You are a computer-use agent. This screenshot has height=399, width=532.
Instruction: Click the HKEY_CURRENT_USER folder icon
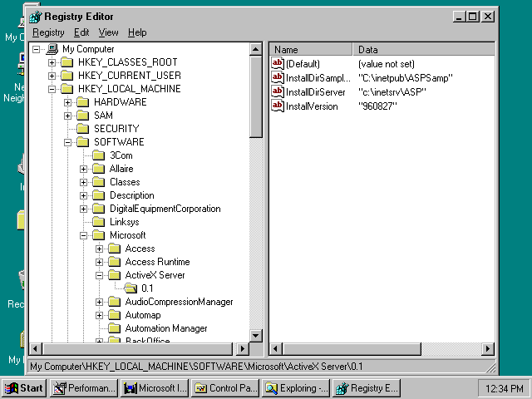click(x=66, y=76)
